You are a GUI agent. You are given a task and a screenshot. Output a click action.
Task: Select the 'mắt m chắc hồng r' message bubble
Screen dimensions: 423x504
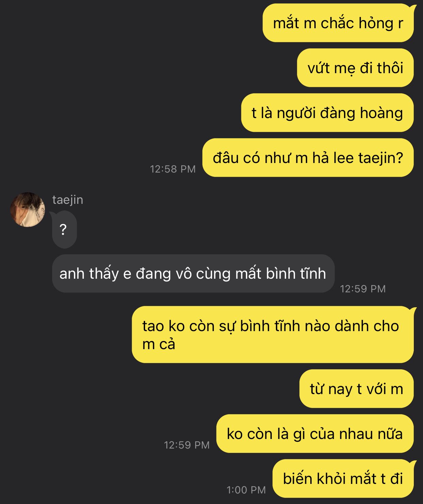pyautogui.click(x=338, y=23)
